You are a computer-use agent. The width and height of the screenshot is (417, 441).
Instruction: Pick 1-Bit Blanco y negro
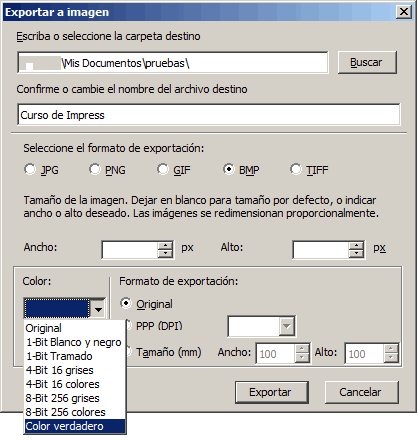(75, 342)
